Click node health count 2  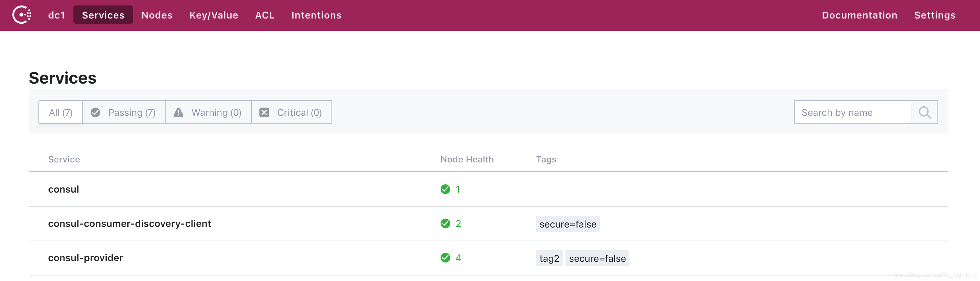click(458, 223)
